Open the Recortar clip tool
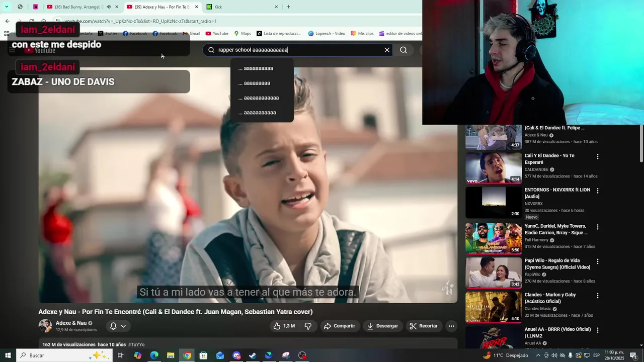The height and width of the screenshot is (362, 644). coord(424,326)
